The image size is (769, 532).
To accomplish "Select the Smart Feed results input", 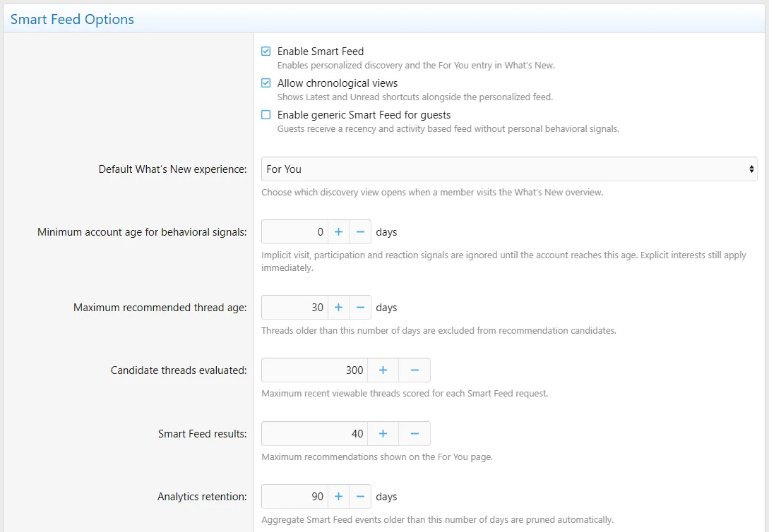I will click(x=314, y=433).
